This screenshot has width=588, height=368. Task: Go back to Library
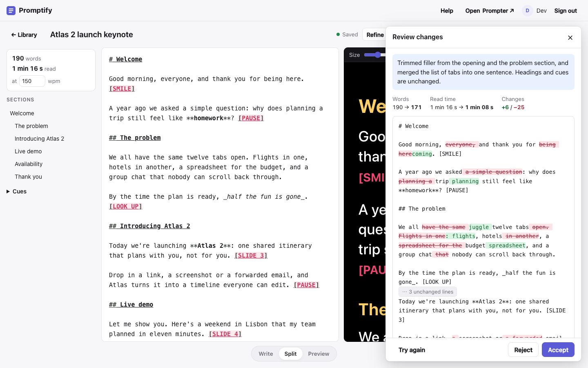click(24, 35)
